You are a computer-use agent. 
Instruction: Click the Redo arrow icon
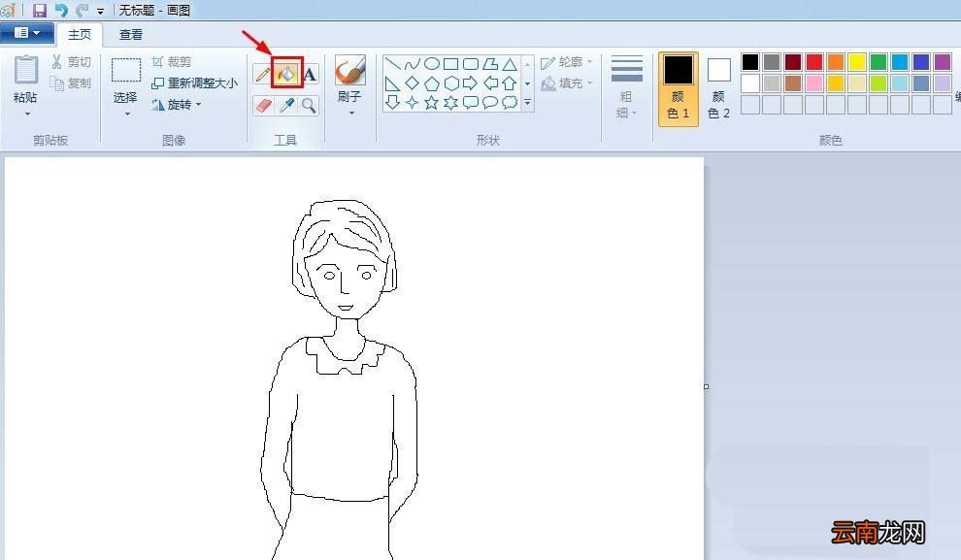pyautogui.click(x=82, y=10)
